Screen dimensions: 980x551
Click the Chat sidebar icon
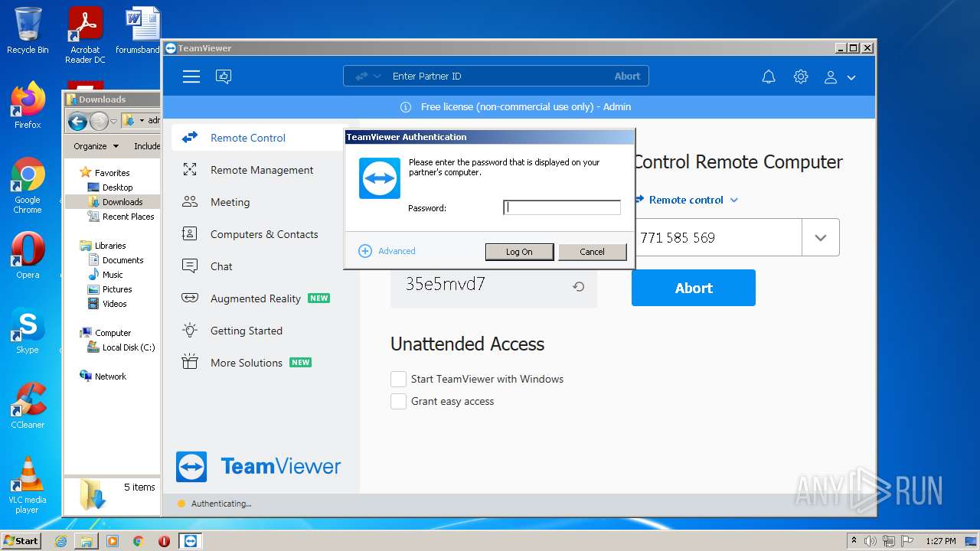point(190,266)
